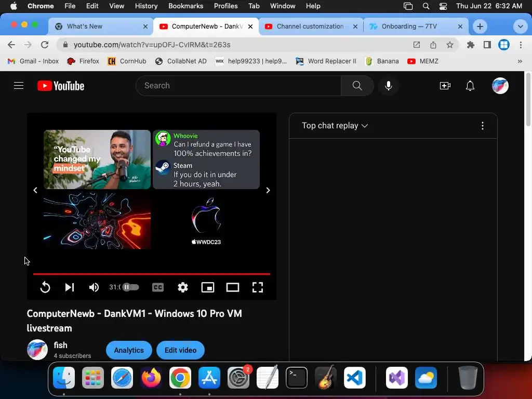Toggle the autoplay switch
Screen dimensions: 532x399
coord(130,287)
